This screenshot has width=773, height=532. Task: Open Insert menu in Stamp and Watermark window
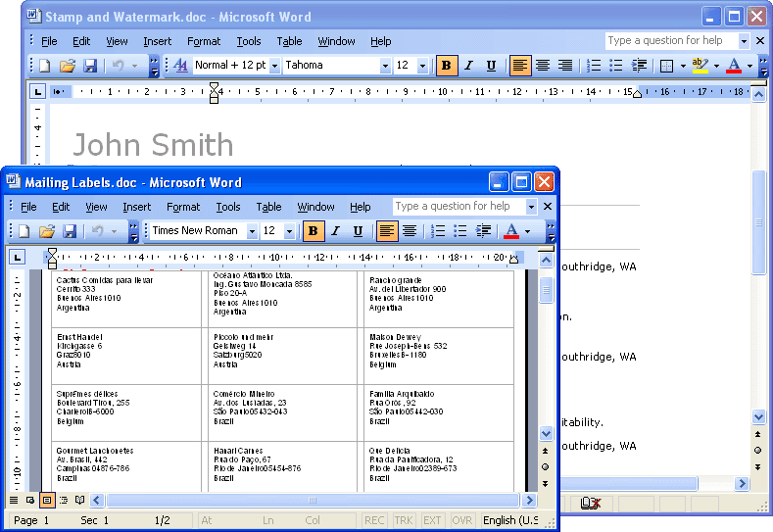click(158, 41)
